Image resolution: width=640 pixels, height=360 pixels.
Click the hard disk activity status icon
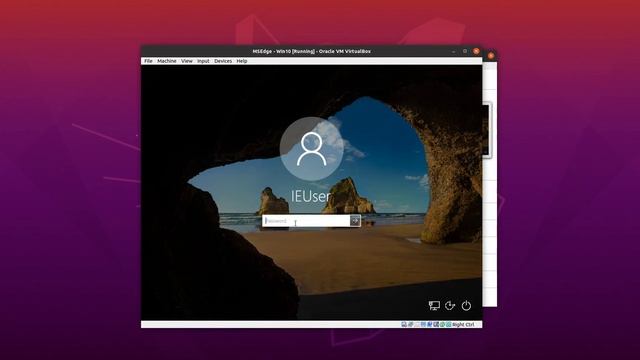point(404,324)
